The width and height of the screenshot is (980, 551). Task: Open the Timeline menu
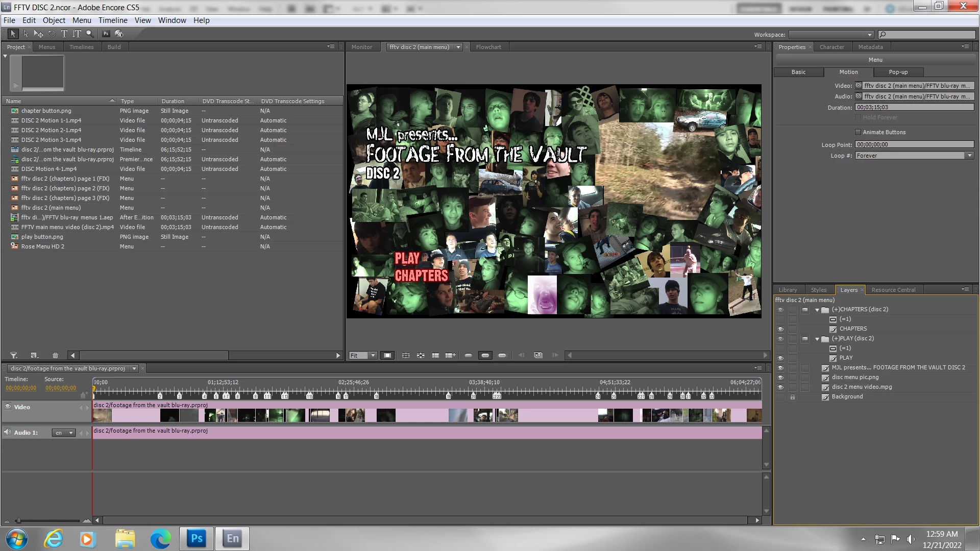[x=113, y=20]
